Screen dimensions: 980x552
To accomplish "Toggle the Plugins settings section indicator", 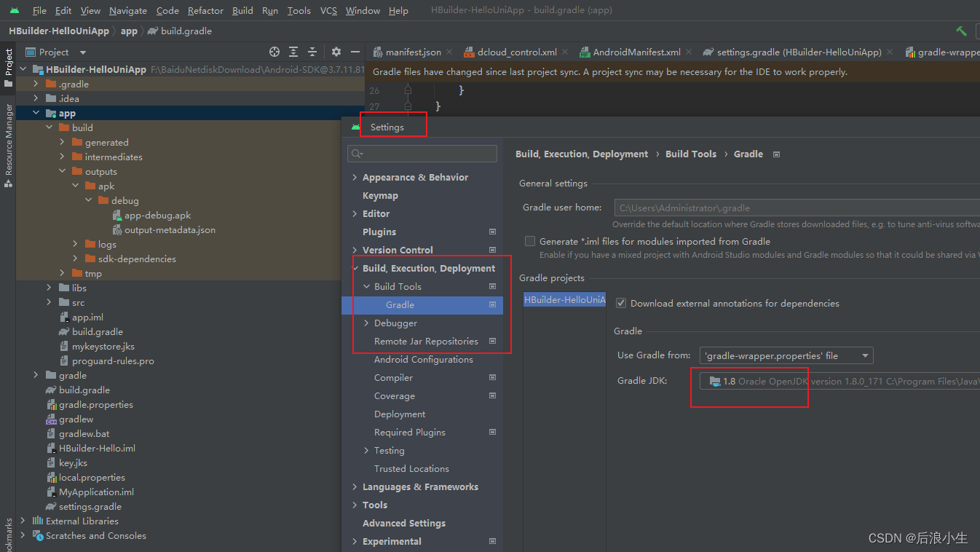I will (x=493, y=232).
